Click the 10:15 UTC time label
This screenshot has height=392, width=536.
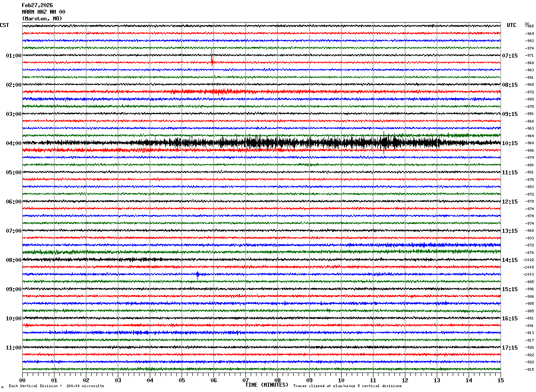(x=509, y=143)
